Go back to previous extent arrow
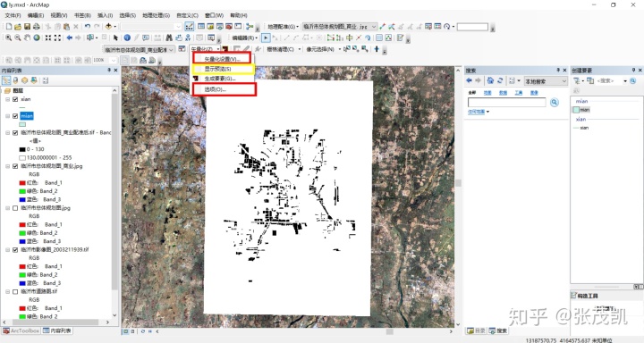 [70, 38]
